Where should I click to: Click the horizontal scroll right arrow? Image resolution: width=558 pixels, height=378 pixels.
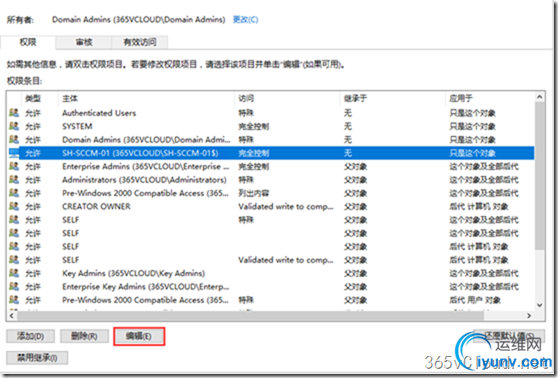click(x=529, y=316)
